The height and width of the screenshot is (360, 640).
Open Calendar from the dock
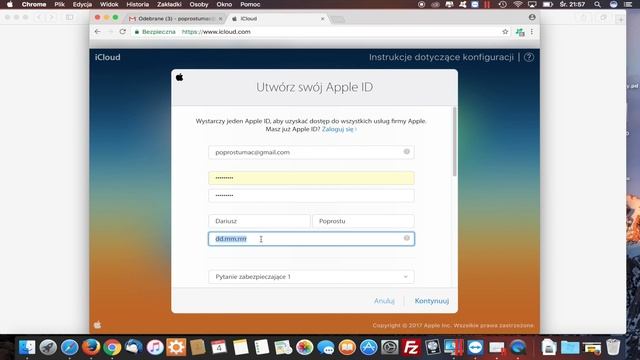pyautogui.click(x=219, y=347)
